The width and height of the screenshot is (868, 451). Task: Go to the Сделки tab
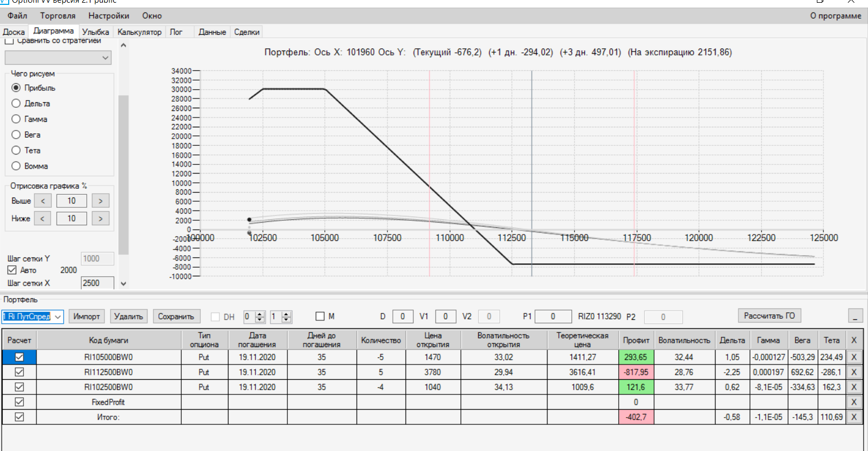coord(247,32)
